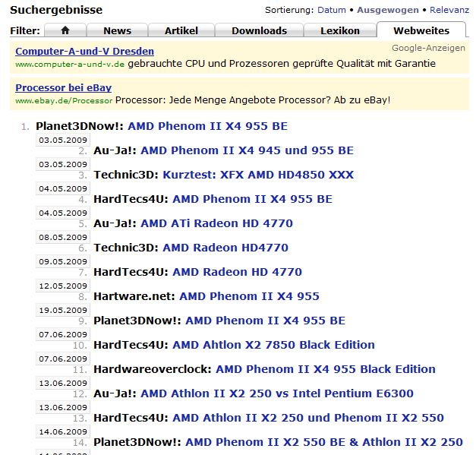Viewport: 476px width, 455px height.
Task: Open Au-Ja! AMD Phenom II X4 945 und 955 BE
Action: pyautogui.click(x=247, y=150)
